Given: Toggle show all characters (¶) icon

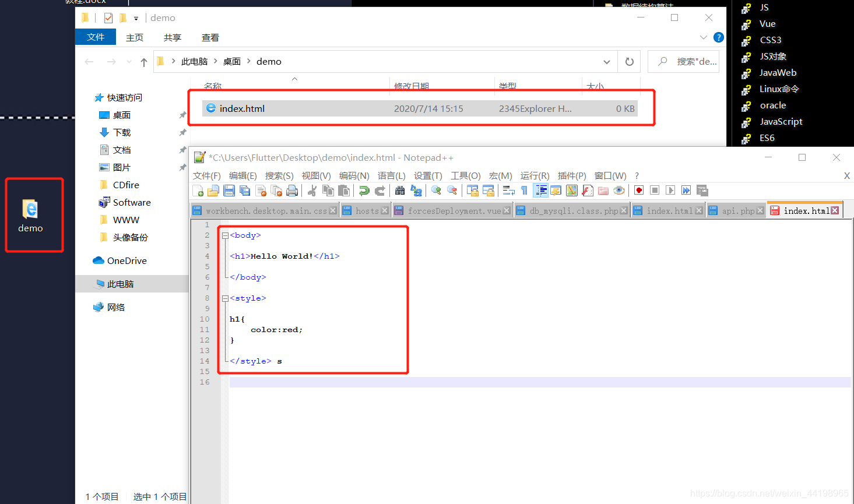Looking at the screenshot, I should (525, 190).
